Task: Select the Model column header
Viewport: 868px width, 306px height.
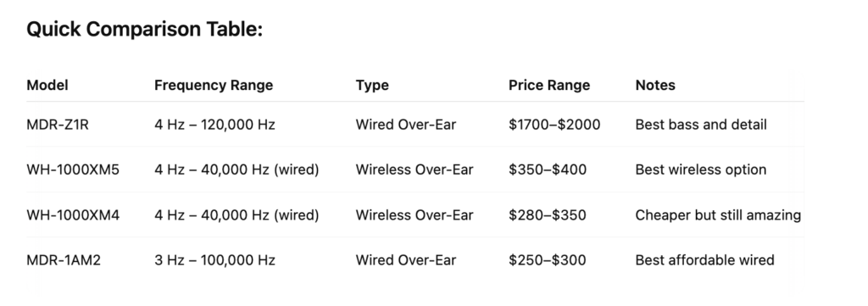Action: pyautogui.click(x=47, y=86)
